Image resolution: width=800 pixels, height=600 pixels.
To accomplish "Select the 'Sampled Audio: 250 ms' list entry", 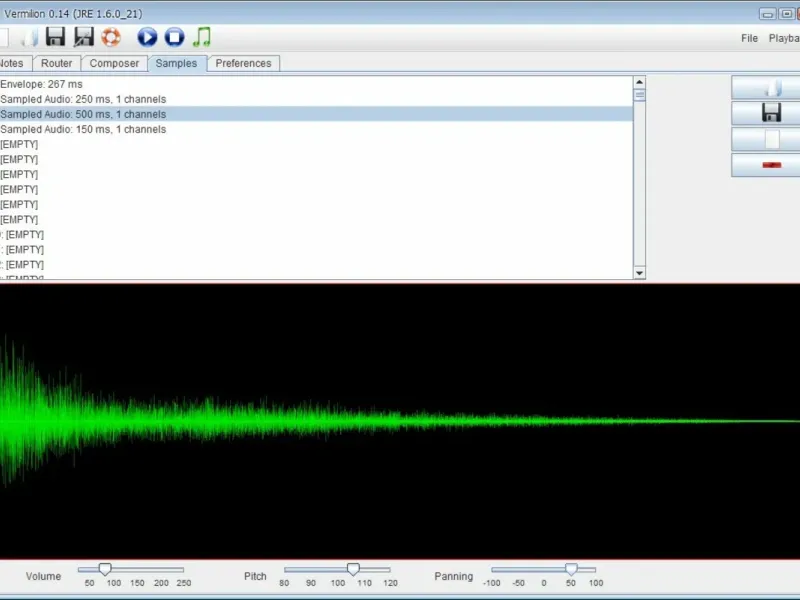I will pos(83,99).
